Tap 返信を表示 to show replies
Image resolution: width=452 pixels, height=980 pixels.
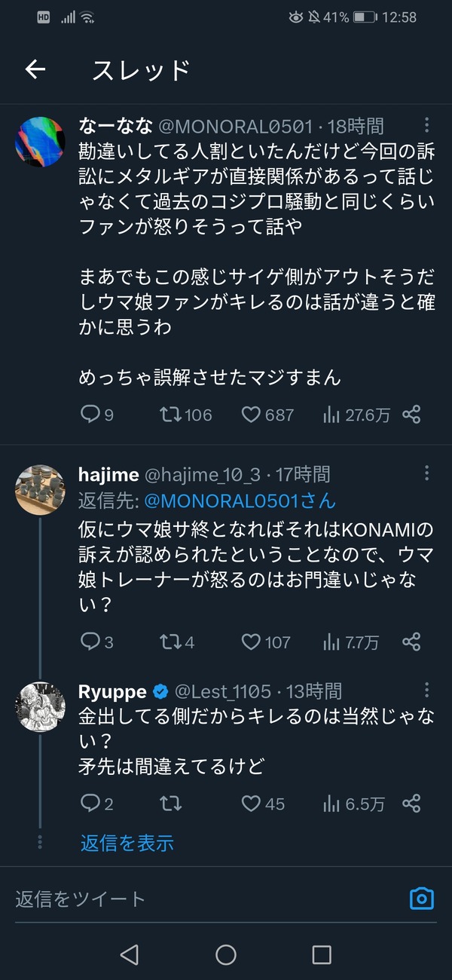[127, 843]
